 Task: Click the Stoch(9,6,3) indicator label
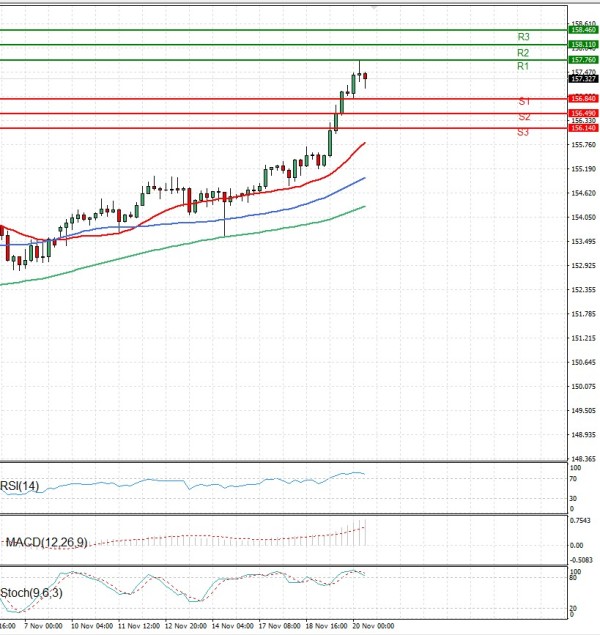point(32,592)
